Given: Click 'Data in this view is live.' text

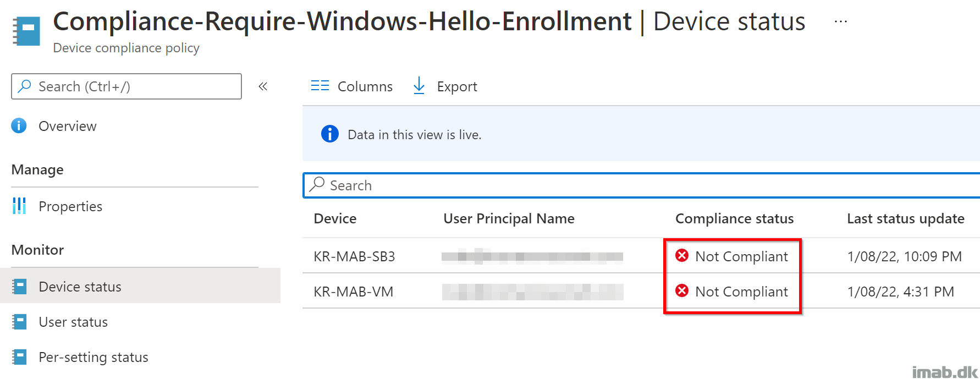Looking at the screenshot, I should click(x=415, y=135).
